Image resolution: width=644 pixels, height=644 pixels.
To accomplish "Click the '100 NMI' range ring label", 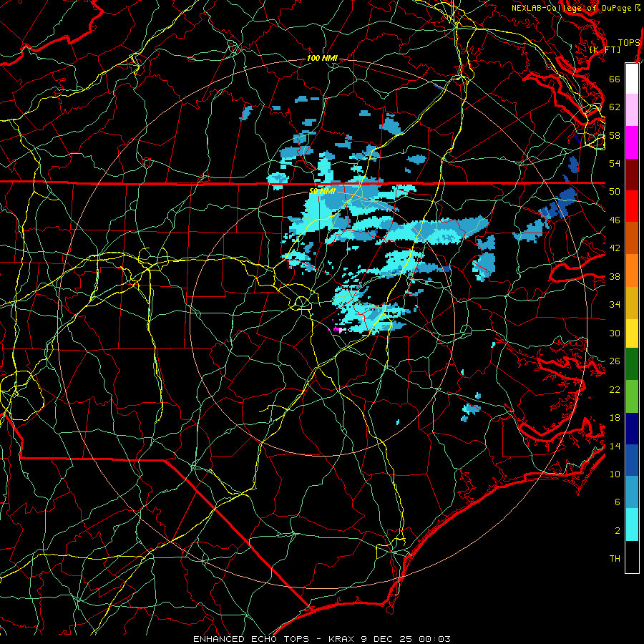I will tap(322, 59).
